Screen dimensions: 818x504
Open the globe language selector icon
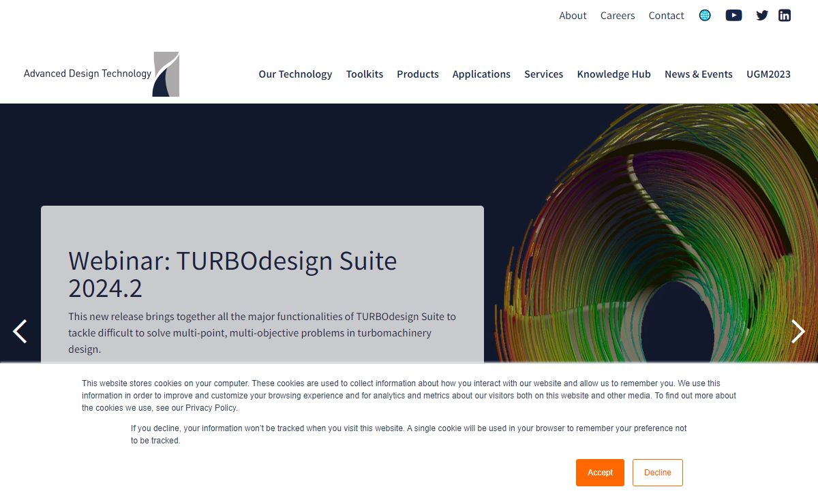click(705, 15)
